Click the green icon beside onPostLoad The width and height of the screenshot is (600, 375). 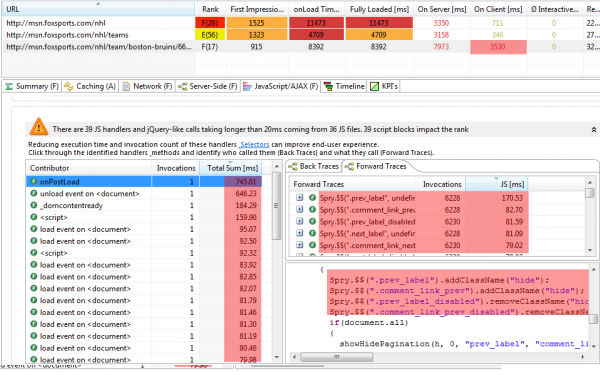[x=34, y=181]
